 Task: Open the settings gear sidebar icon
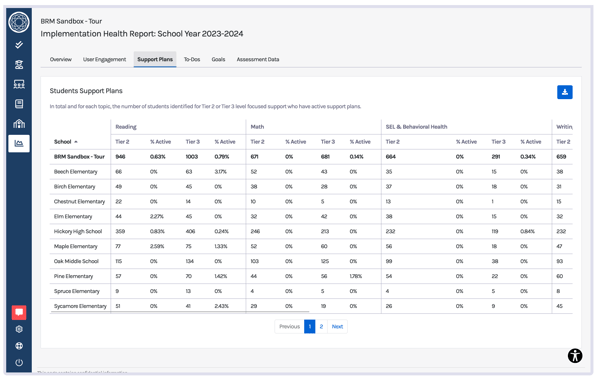(x=19, y=329)
